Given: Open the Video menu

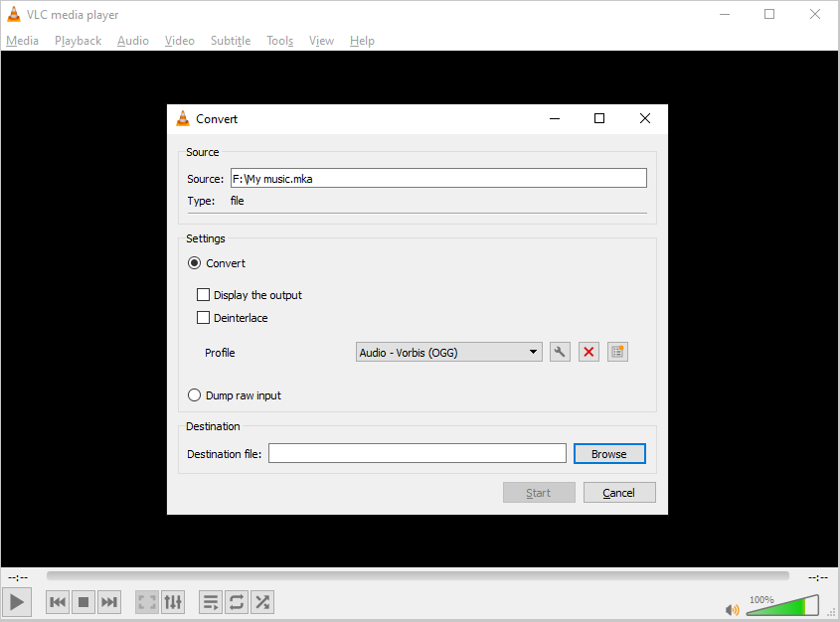Looking at the screenshot, I should point(180,41).
